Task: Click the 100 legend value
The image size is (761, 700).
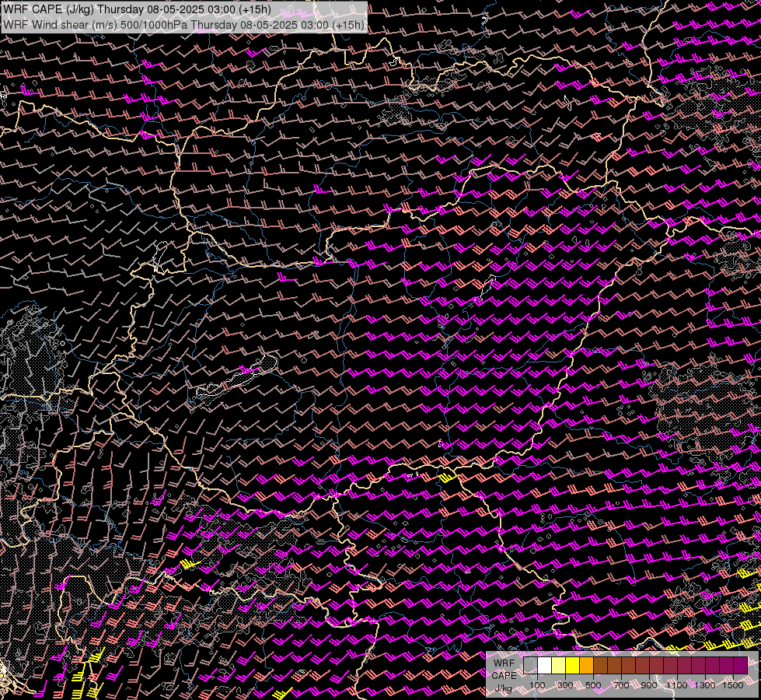Action: coord(537,685)
